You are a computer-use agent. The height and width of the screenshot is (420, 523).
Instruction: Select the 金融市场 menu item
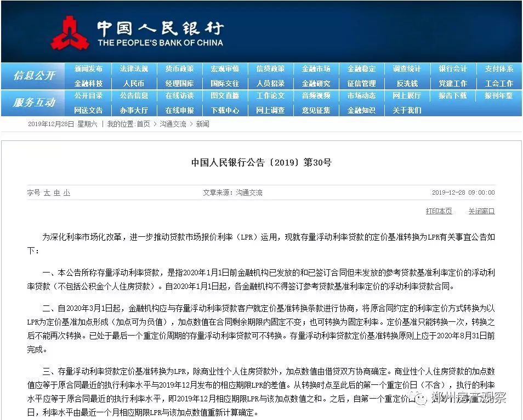click(x=316, y=69)
